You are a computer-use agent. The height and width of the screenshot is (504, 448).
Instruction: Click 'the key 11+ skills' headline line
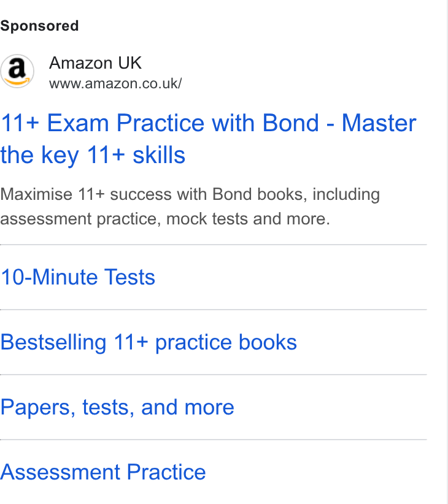point(93,155)
